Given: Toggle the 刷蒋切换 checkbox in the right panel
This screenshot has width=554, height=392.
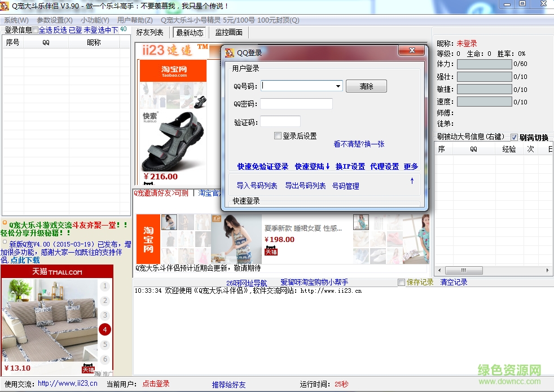Looking at the screenshot, I should (x=513, y=137).
